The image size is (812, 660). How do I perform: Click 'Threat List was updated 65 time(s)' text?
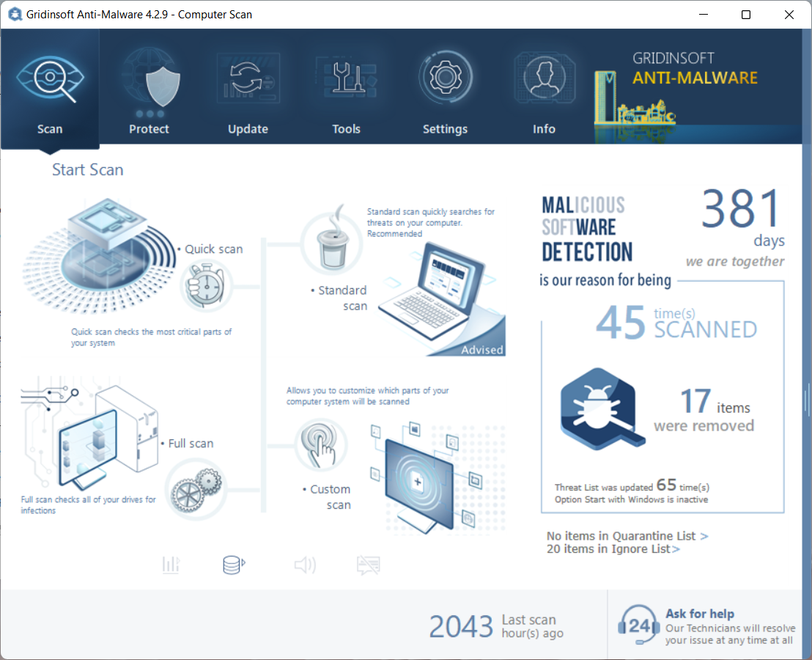(x=632, y=486)
